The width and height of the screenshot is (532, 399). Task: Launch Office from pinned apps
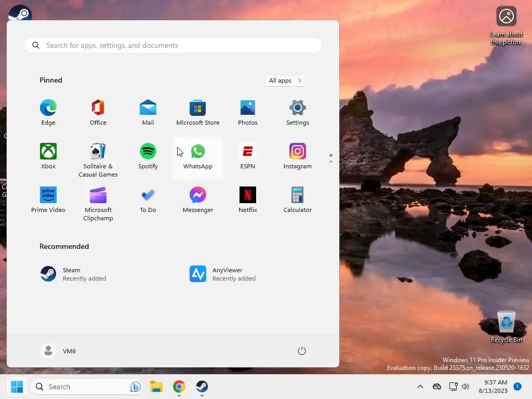[x=98, y=113]
